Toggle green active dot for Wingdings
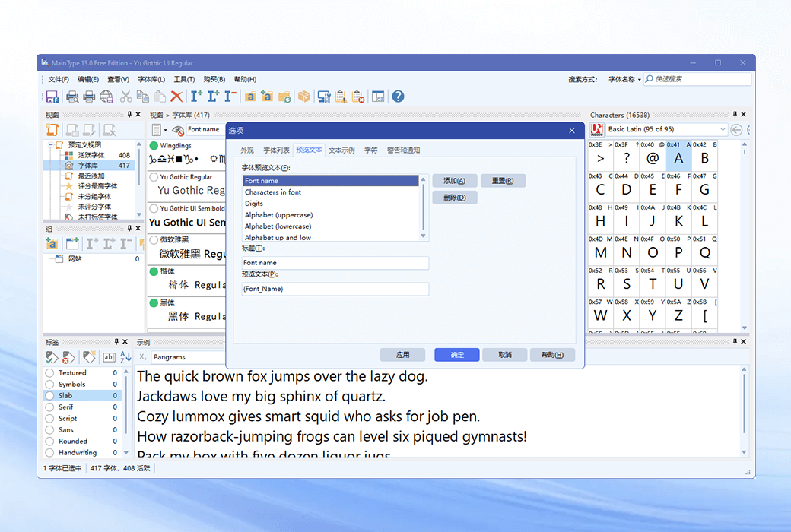 (x=154, y=146)
